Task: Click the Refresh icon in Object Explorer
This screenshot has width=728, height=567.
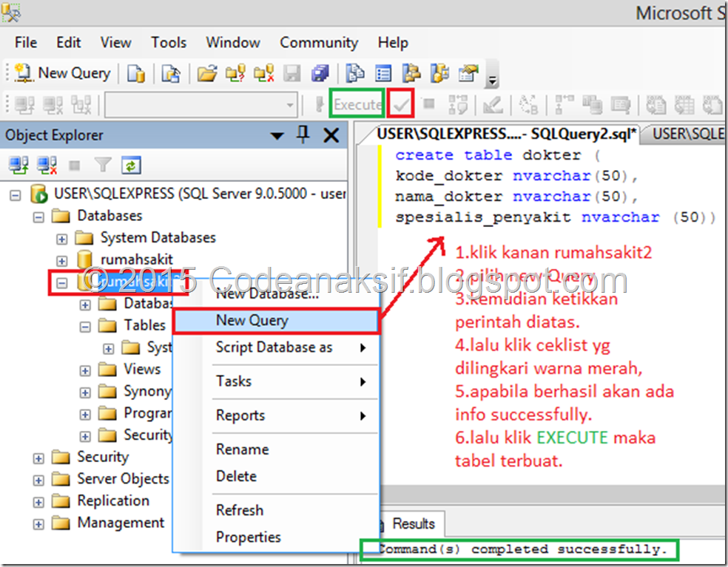Action: pyautogui.click(x=131, y=165)
